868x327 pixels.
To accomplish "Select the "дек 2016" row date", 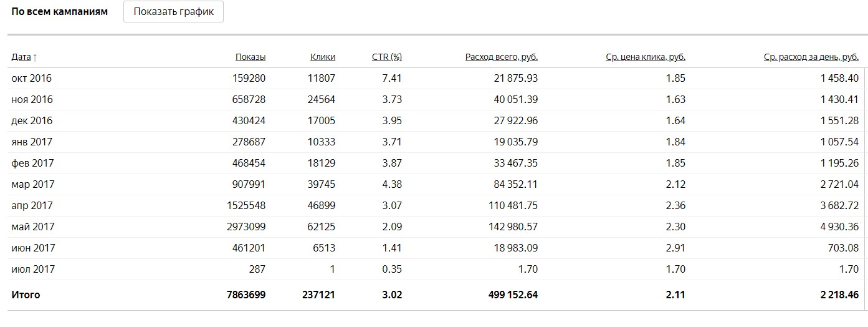I will (32, 120).
